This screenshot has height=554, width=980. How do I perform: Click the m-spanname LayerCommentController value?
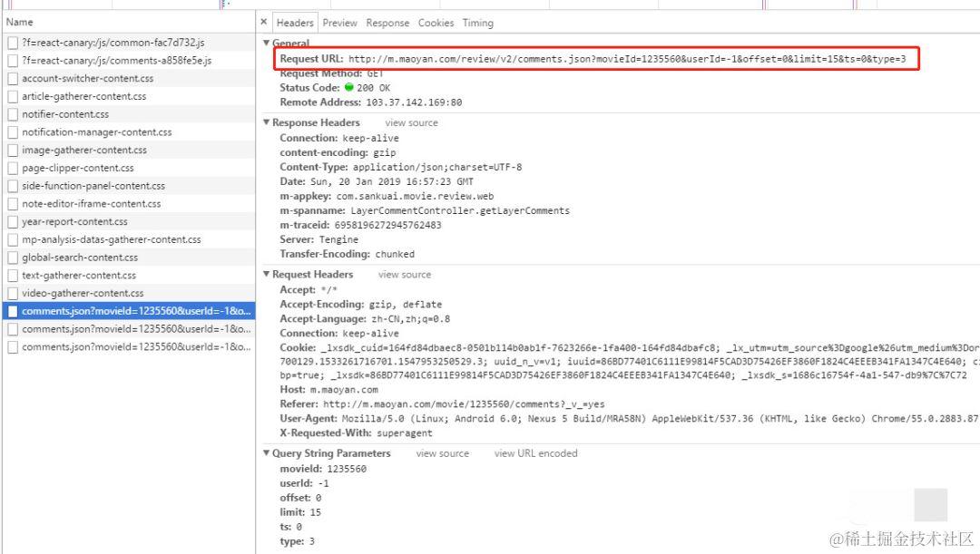(x=460, y=211)
